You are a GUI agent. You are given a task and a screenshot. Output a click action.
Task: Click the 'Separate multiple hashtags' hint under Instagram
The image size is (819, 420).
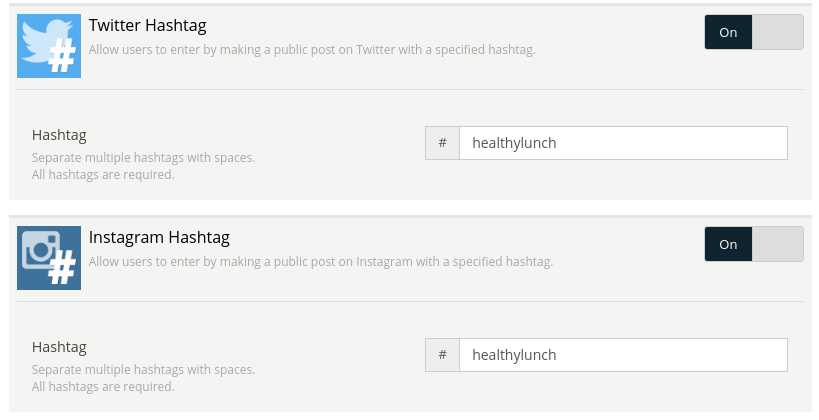pyautogui.click(x=143, y=370)
